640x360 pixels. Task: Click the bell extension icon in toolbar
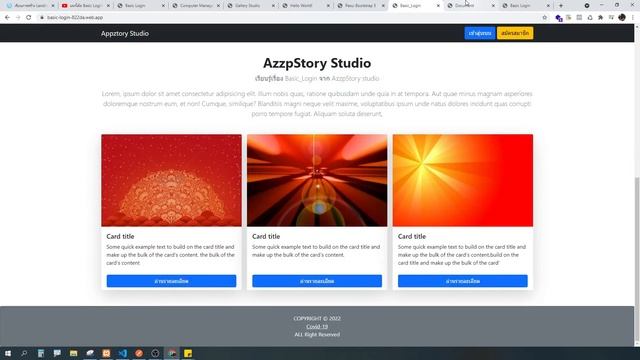pos(590,18)
